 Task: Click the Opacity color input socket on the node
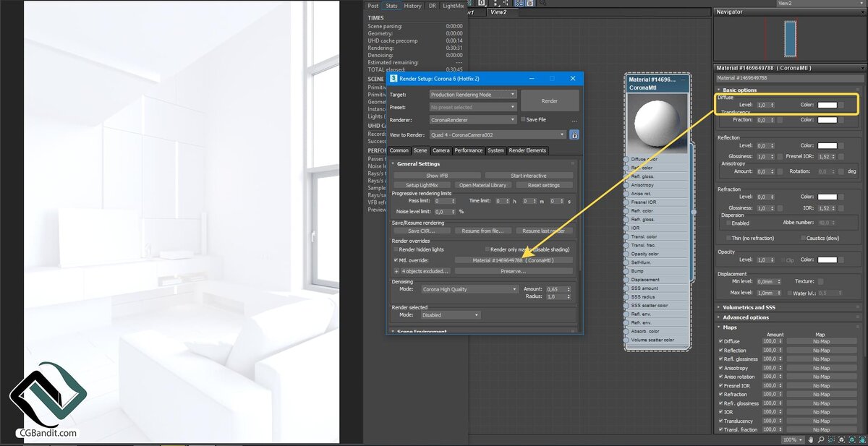(x=626, y=254)
